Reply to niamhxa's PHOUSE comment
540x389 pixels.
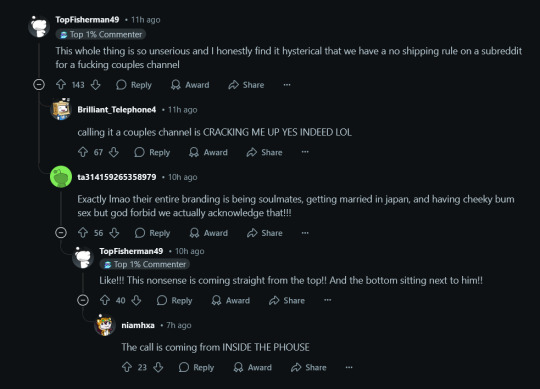tap(197, 367)
